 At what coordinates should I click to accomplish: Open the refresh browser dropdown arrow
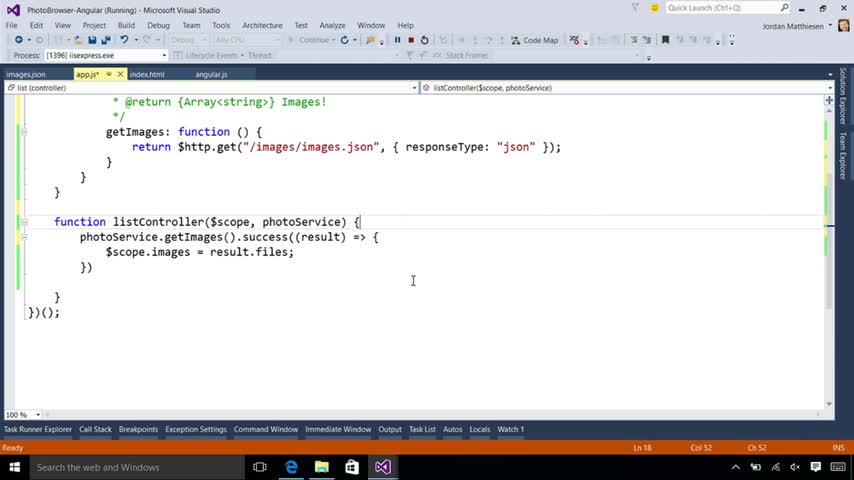pos(355,40)
